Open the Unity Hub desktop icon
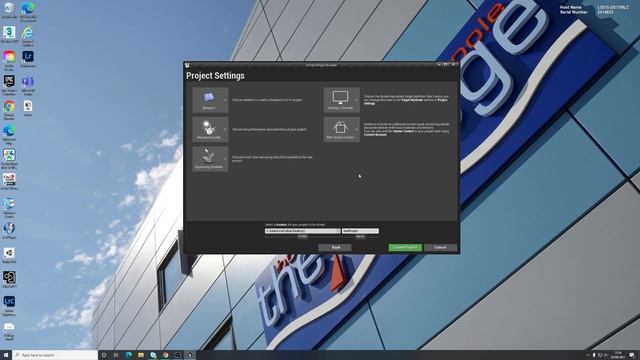The image size is (640, 360). 9,256
